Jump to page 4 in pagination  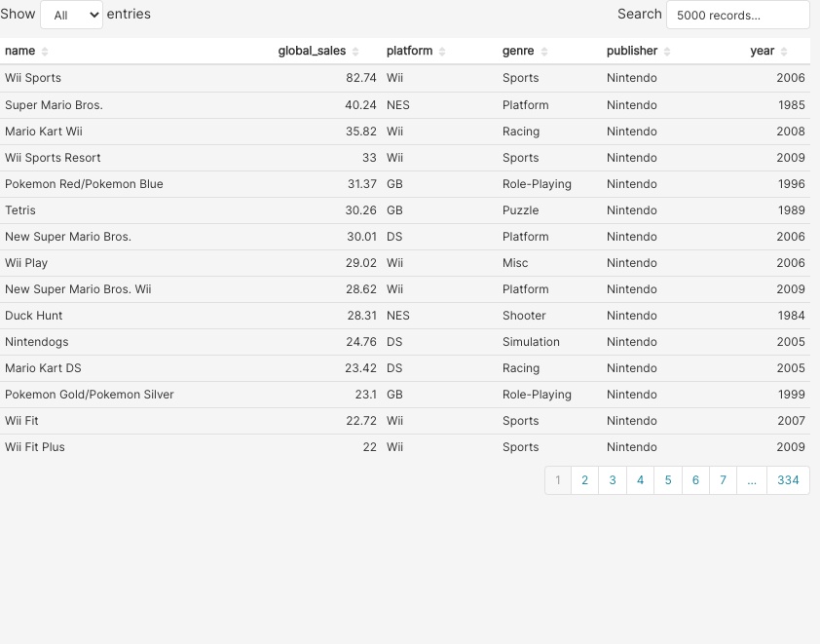point(640,480)
